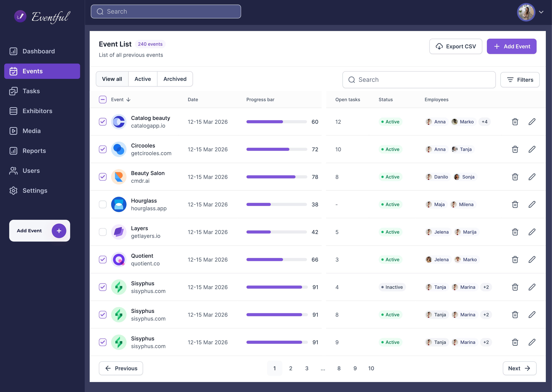This screenshot has width=552, height=392.
Task: Check the Hourglass row checkbox
Action: click(103, 204)
